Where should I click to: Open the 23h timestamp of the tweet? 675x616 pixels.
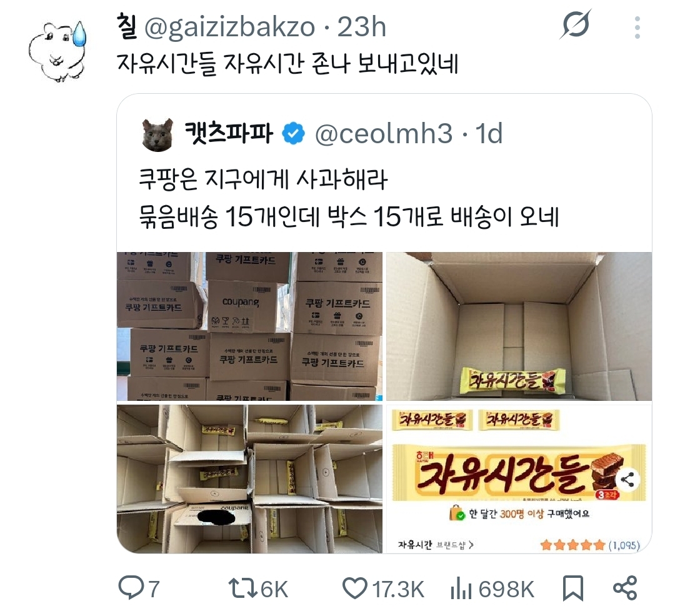[x=361, y=27]
